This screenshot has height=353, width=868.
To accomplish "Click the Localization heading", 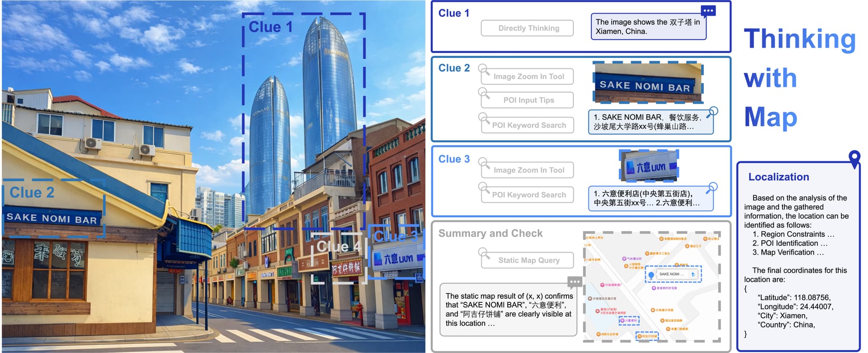I will tap(778, 177).
